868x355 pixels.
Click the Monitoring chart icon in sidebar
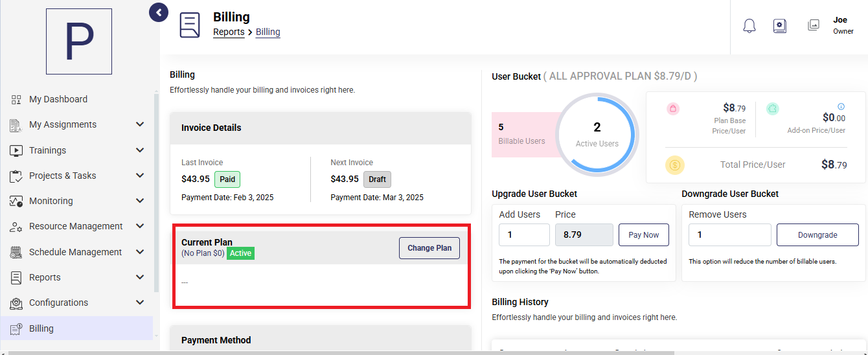point(16,201)
